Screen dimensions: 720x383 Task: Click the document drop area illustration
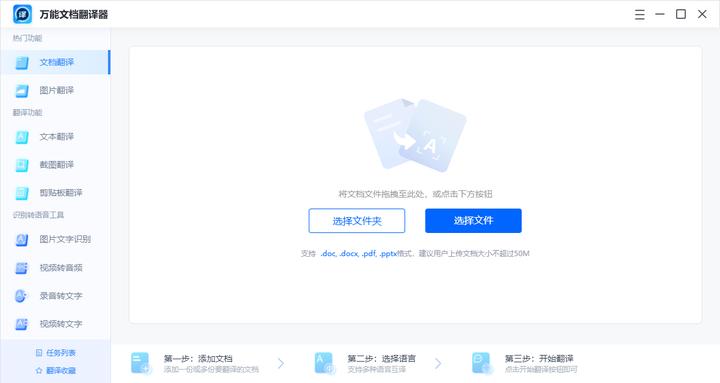(x=415, y=135)
